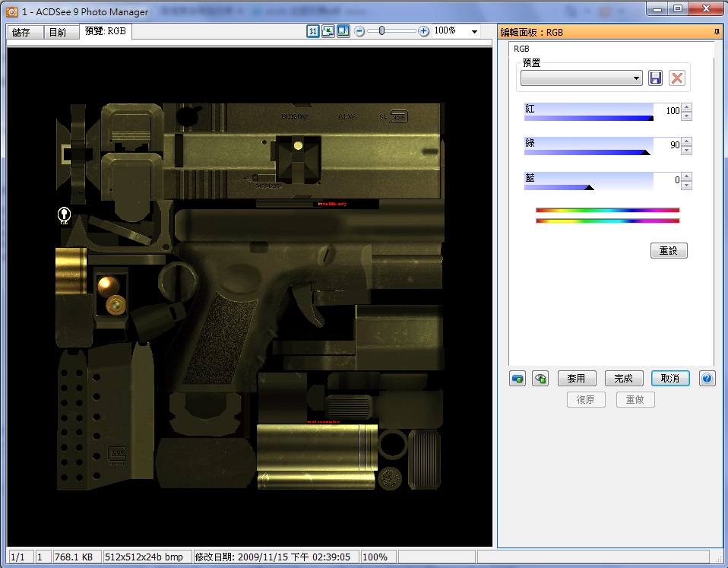Click the fit image icon

click(x=328, y=31)
